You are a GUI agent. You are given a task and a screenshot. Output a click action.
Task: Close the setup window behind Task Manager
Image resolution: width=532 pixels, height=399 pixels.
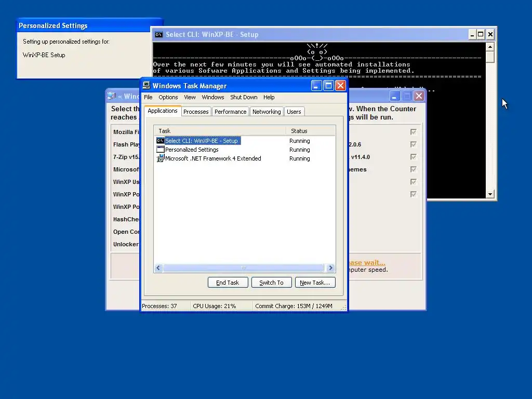(x=419, y=96)
